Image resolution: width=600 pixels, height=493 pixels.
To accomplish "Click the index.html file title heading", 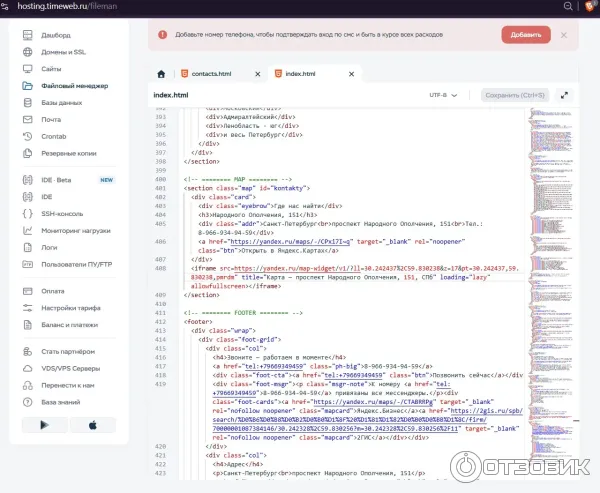I will point(171,95).
